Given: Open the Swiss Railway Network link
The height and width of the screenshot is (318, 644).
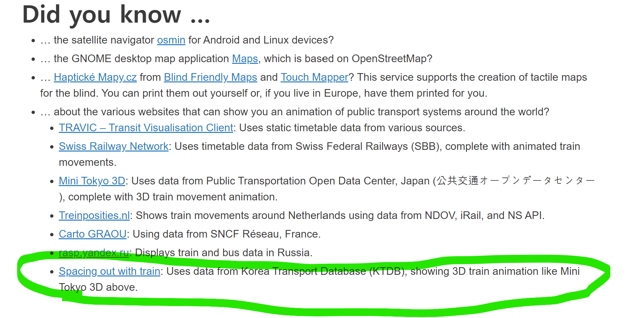Looking at the screenshot, I should tap(114, 147).
